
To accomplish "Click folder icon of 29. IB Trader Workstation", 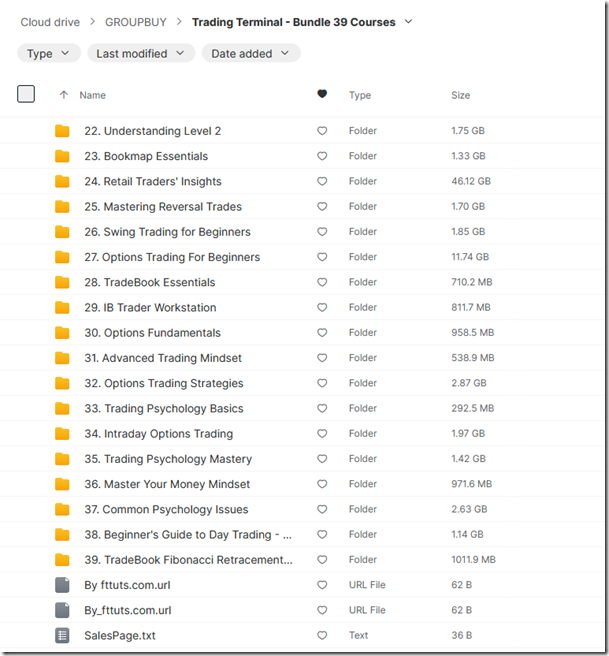I will tap(62, 308).
